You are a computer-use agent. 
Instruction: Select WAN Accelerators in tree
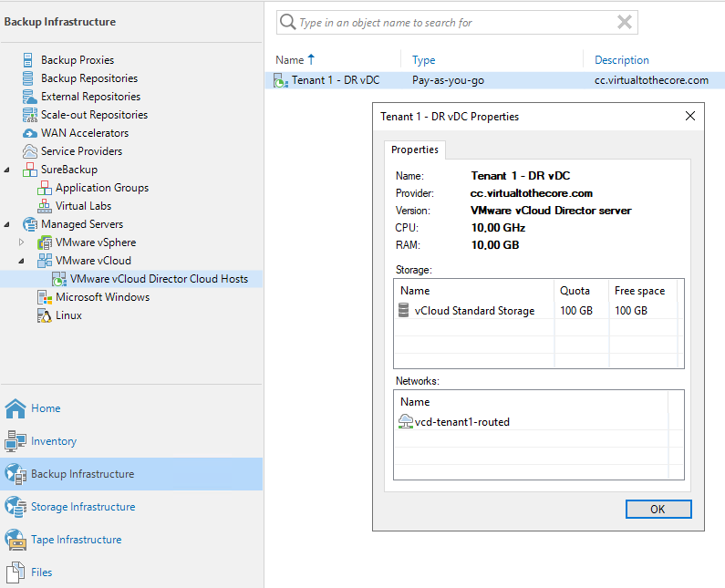[x=85, y=133]
